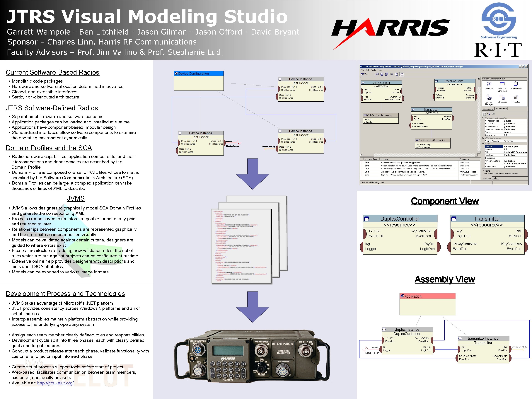The width and height of the screenshot is (532, 399).
Task: Select the Device Manager palette icon
Action: click(489, 97)
